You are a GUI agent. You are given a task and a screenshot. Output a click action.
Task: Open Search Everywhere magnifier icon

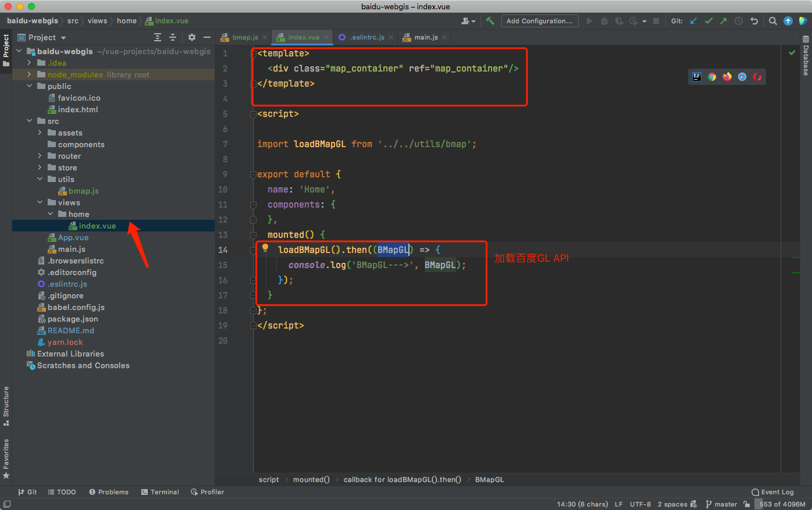point(773,21)
